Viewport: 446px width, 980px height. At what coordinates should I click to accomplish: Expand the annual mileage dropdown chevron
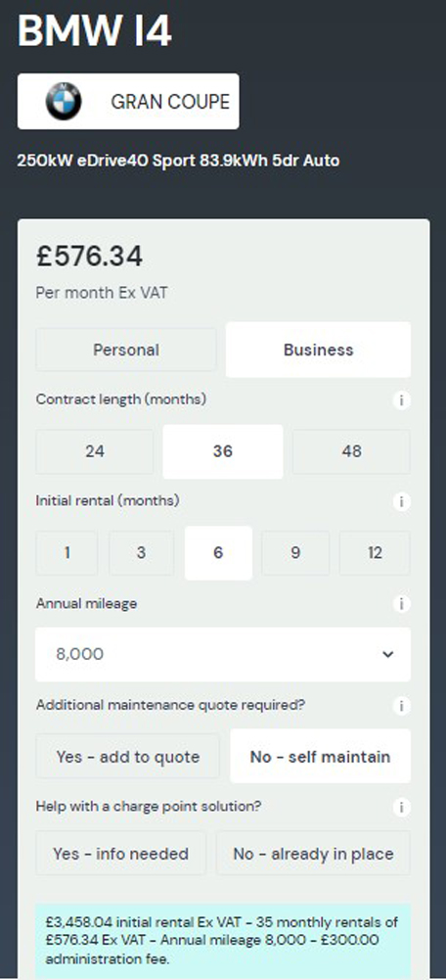[x=388, y=654]
